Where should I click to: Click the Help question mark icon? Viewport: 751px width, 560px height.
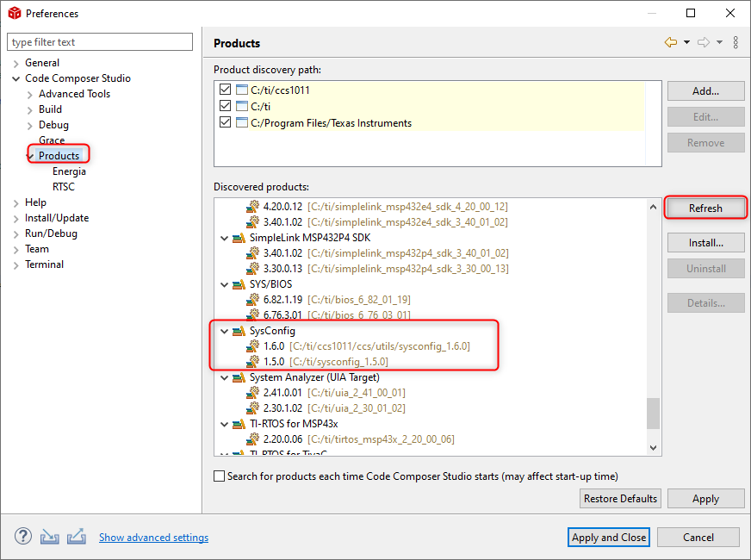pyautogui.click(x=21, y=536)
